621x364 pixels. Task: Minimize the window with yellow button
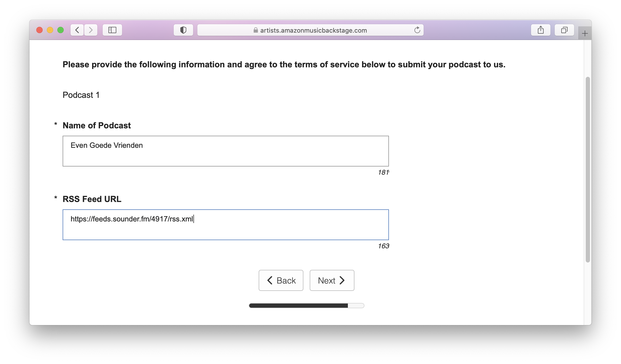pos(50,30)
